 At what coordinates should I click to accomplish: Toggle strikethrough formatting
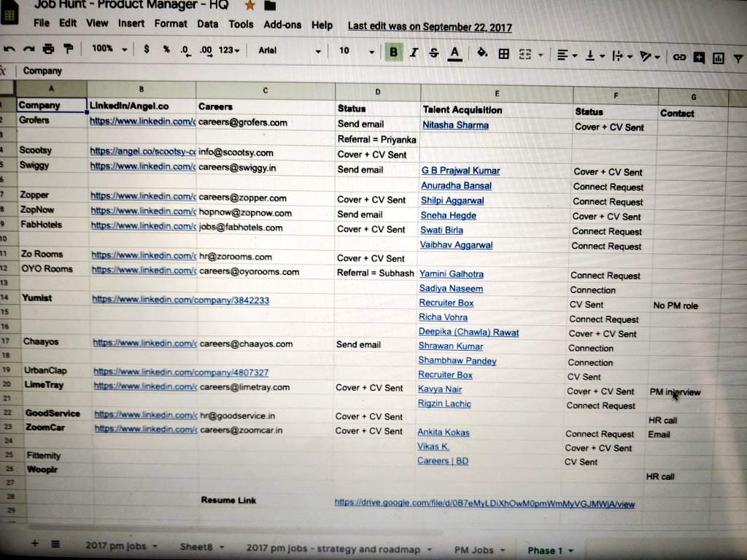coord(433,52)
